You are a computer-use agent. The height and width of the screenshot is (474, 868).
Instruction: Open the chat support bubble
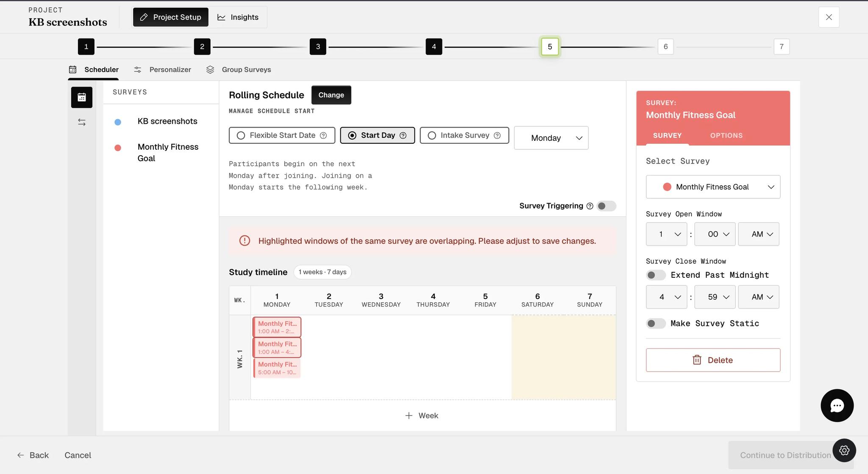point(837,405)
